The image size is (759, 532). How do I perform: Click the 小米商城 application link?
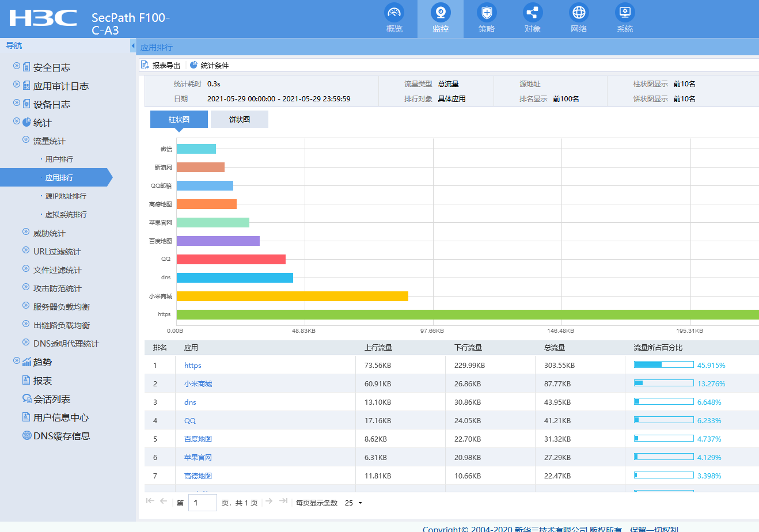pyautogui.click(x=198, y=383)
